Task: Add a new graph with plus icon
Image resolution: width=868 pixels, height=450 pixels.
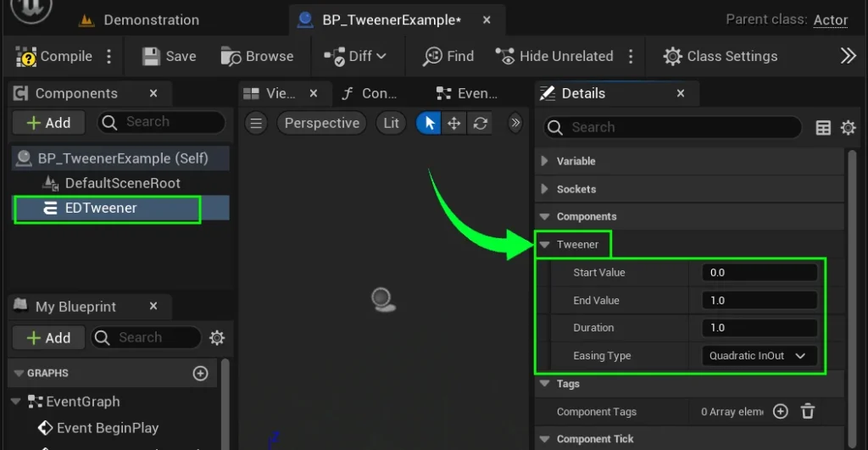Action: pos(201,373)
